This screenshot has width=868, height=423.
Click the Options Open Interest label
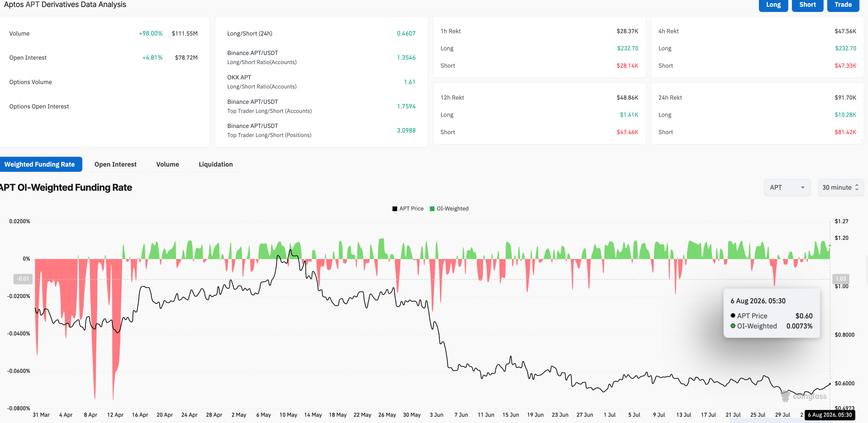[39, 106]
